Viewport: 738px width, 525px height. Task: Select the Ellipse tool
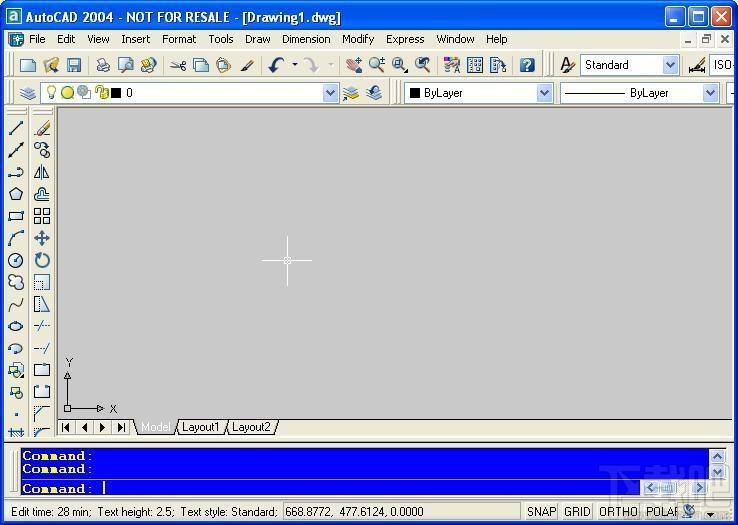pos(16,326)
